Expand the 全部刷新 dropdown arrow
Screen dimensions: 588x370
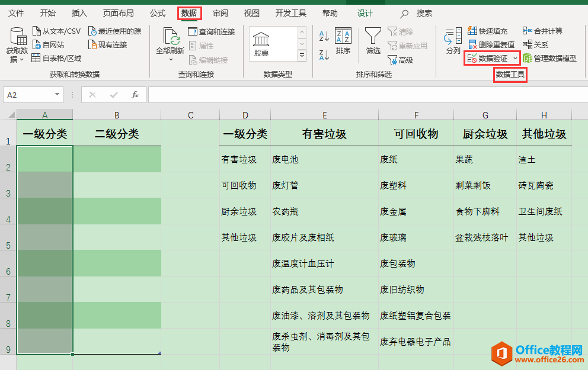tap(171, 60)
